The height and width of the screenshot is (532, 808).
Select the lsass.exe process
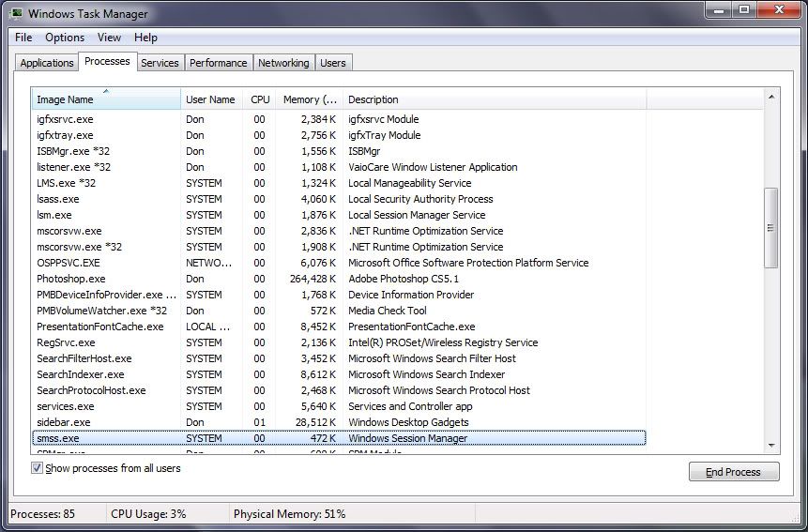tap(339, 199)
